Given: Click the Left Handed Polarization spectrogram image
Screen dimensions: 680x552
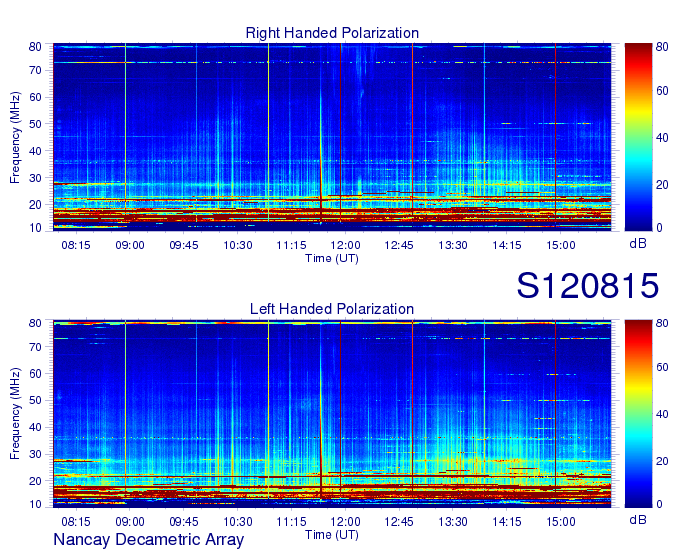Looking at the screenshot, I should coord(332,414).
